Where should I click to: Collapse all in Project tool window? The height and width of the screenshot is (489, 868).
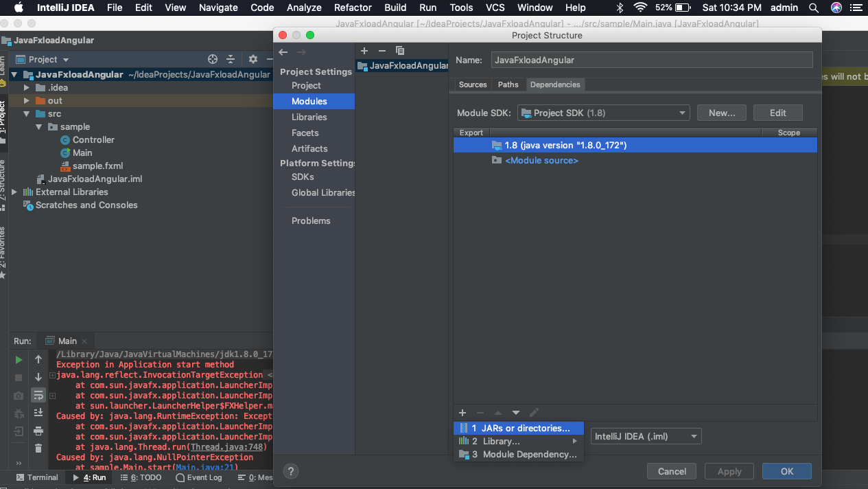(x=231, y=59)
